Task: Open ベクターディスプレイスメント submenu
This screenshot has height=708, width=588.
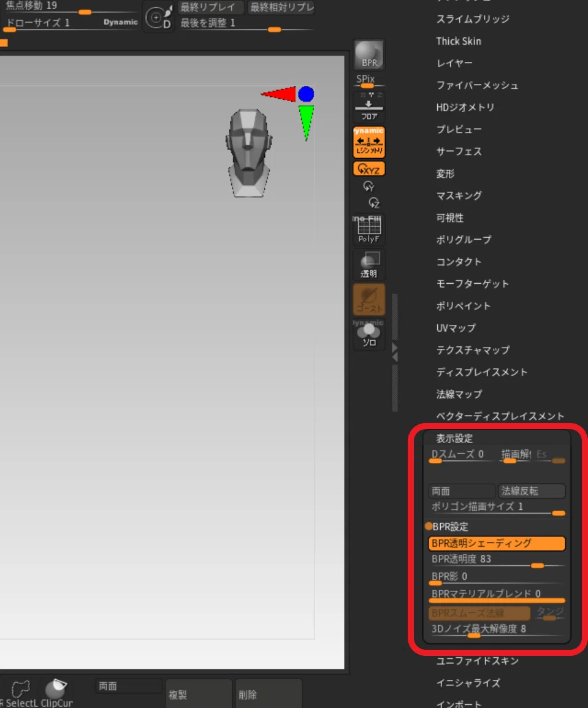Action: [500, 416]
